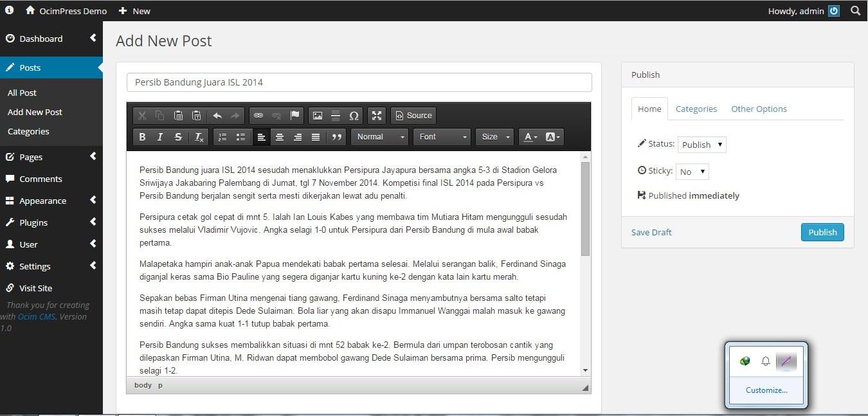Image resolution: width=868 pixels, height=416 pixels.
Task: Publish the post
Action: pos(822,232)
